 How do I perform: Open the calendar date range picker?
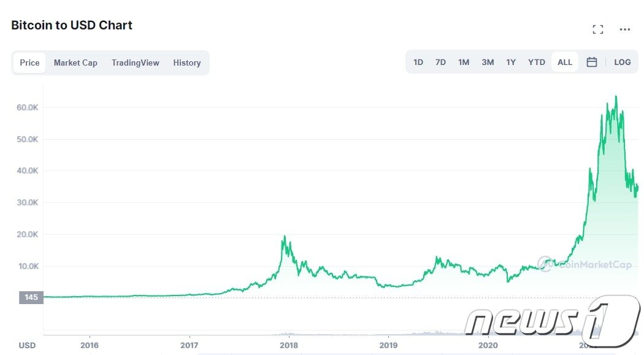(592, 62)
